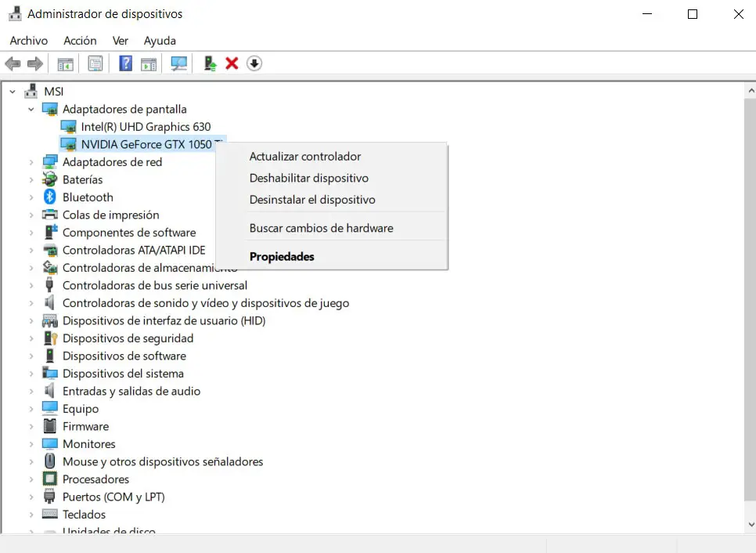
Task: Expand Controladoras ATA/ATAPI IDE
Action: coord(31,250)
